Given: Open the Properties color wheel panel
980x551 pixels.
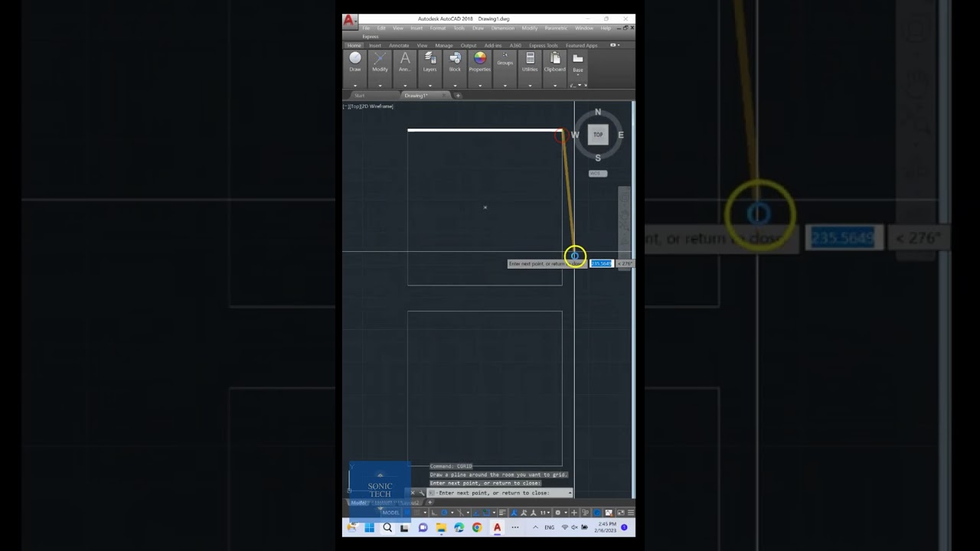Looking at the screenshot, I should 480,62.
